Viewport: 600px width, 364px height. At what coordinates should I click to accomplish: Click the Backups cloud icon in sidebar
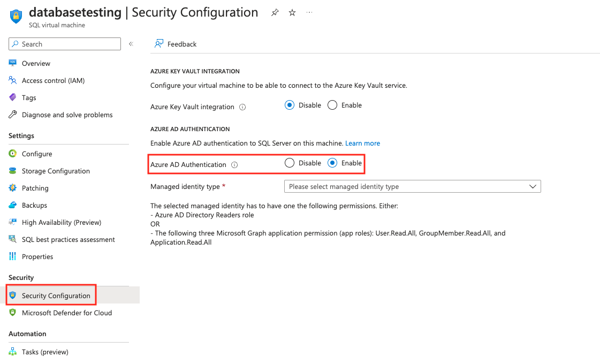tap(13, 205)
